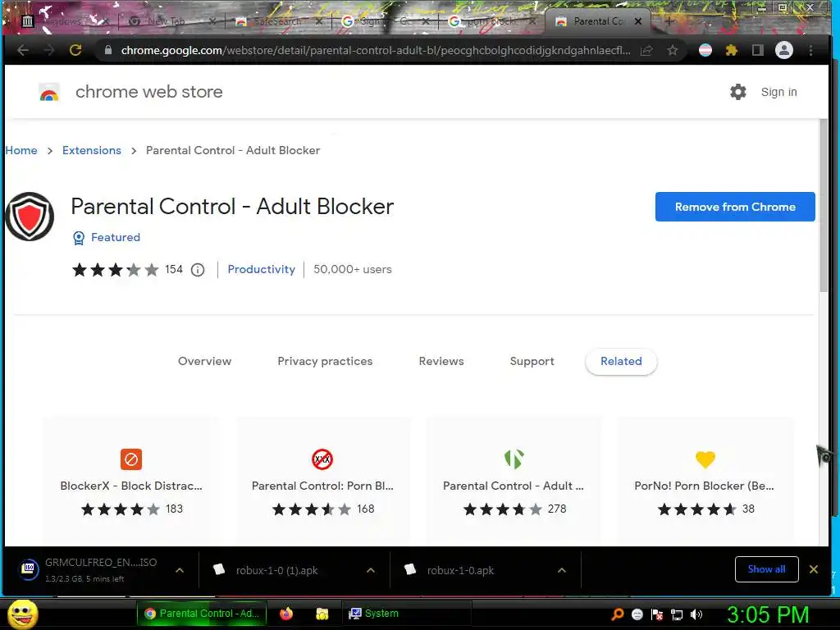Click the page vertical scrollbar
The width and height of the screenshot is (840, 630).
pos(824,206)
